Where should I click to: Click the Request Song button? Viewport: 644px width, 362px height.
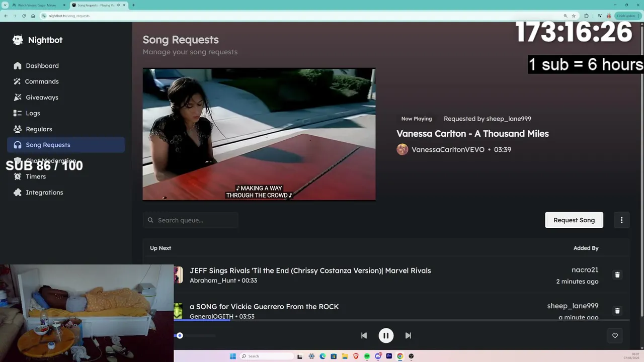(574, 220)
